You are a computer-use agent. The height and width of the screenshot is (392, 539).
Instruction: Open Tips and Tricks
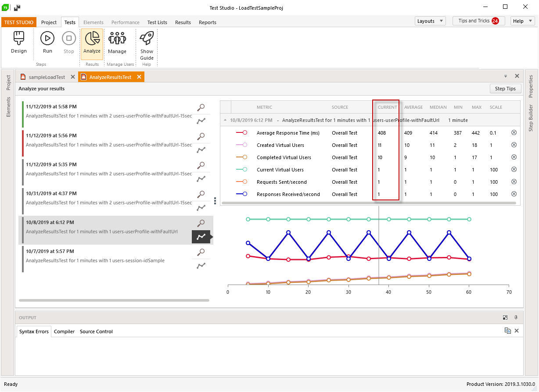click(478, 21)
